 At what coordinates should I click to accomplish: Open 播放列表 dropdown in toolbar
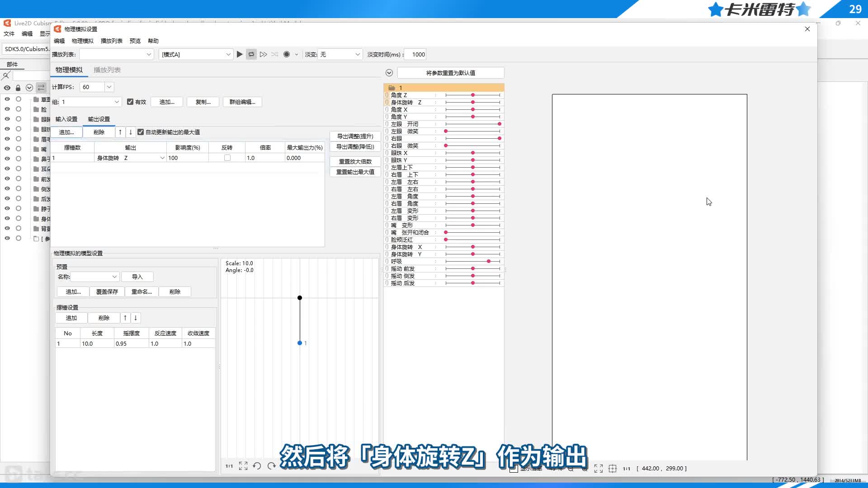point(117,54)
